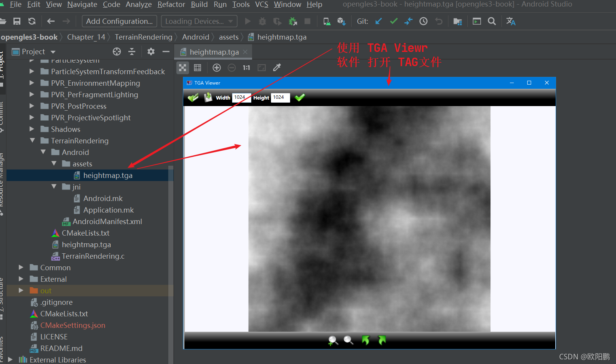Viewport: 616px width, 364px height.
Task: Navigate forward with the right arrow
Action: (x=66, y=22)
